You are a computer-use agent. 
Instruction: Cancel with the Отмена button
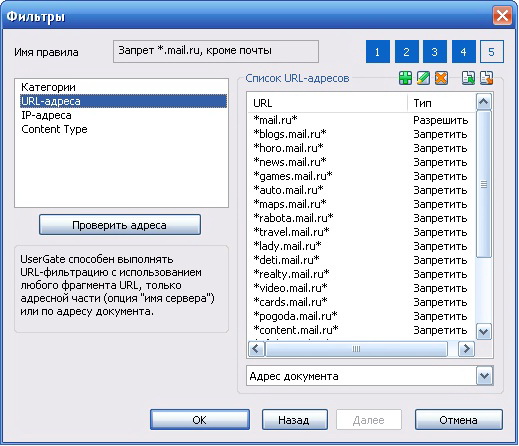click(459, 420)
